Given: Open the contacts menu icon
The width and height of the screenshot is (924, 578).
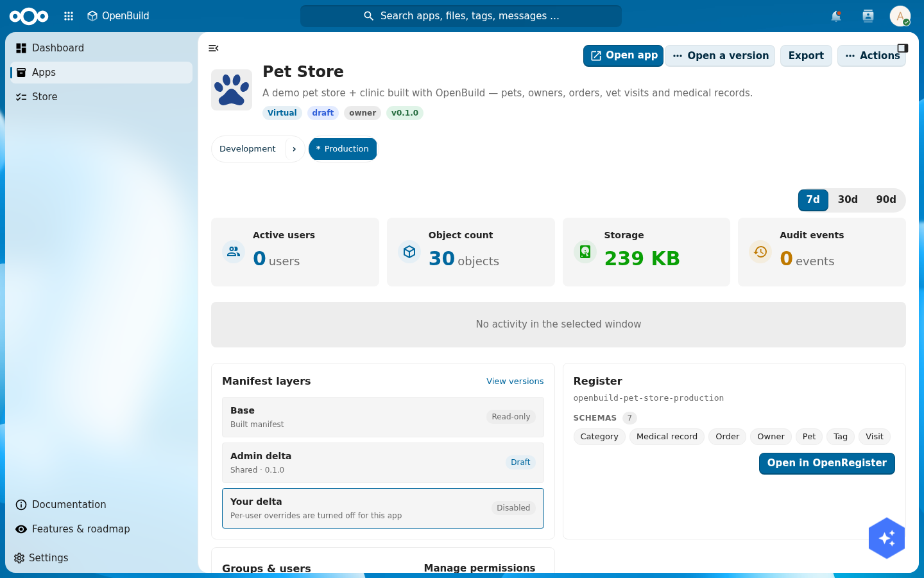Looking at the screenshot, I should pos(868,16).
